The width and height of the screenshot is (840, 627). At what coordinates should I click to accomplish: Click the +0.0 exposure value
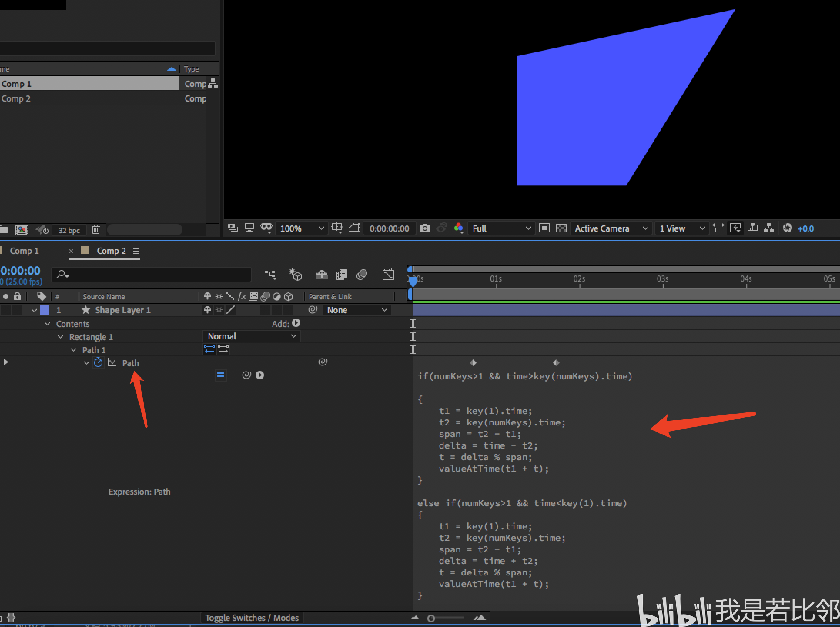point(805,228)
